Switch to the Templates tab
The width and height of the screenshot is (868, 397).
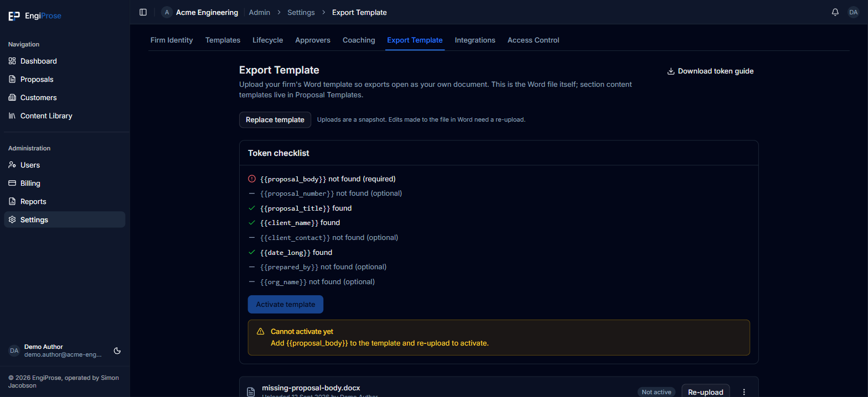click(223, 40)
